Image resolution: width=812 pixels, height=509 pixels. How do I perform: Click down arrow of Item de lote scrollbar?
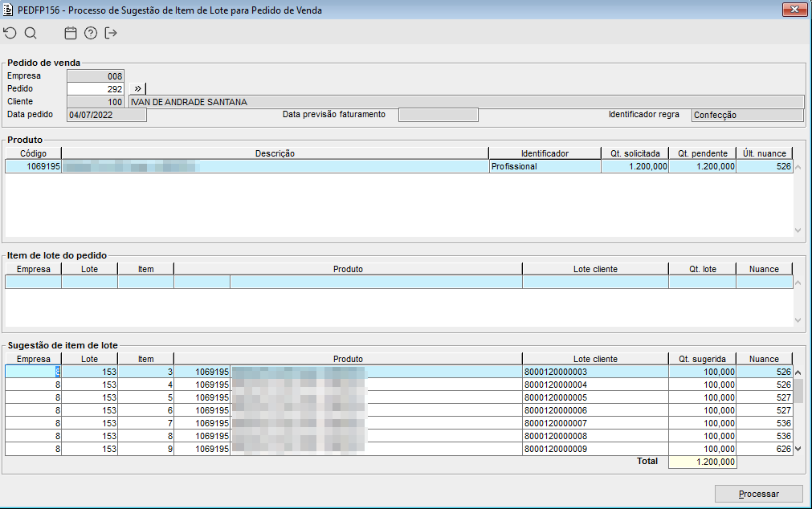(x=798, y=320)
